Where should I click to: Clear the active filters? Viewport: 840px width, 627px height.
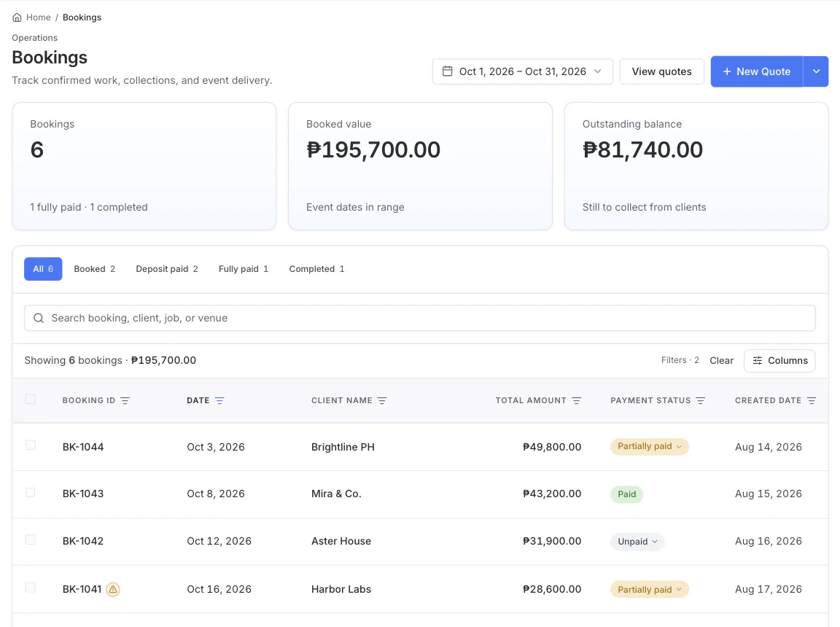(x=721, y=360)
